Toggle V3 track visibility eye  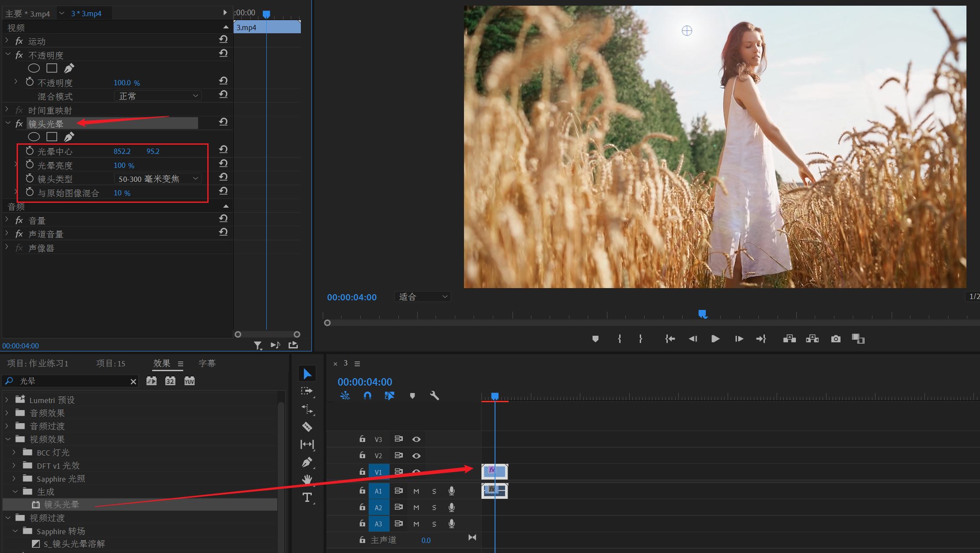[416, 439]
